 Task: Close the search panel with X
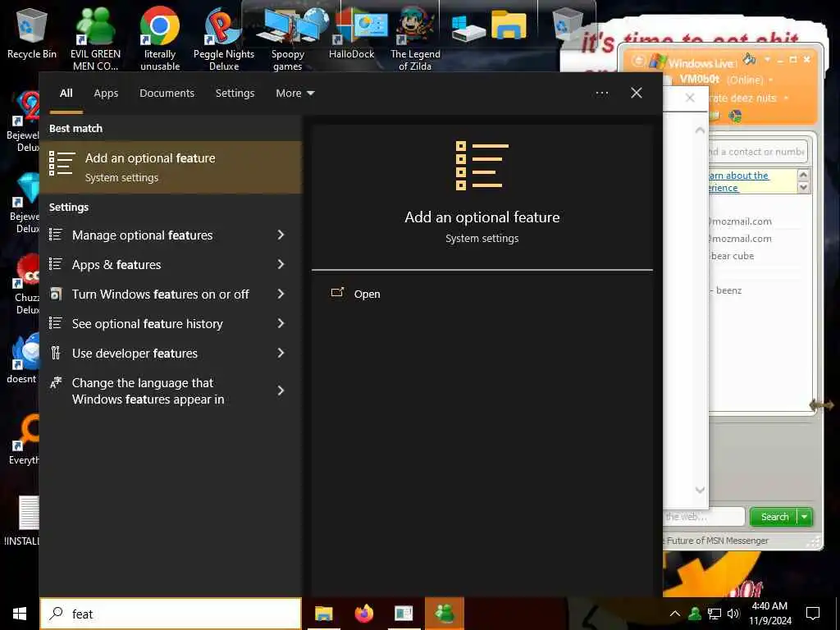pos(637,93)
